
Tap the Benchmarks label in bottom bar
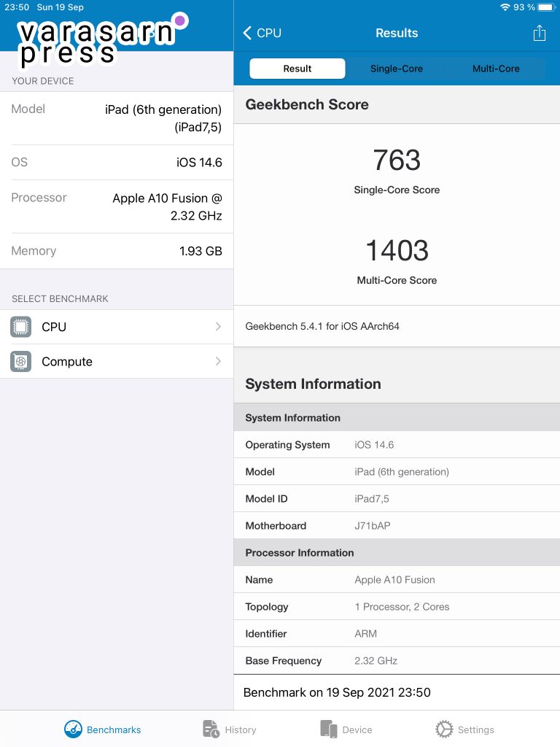click(x=114, y=729)
